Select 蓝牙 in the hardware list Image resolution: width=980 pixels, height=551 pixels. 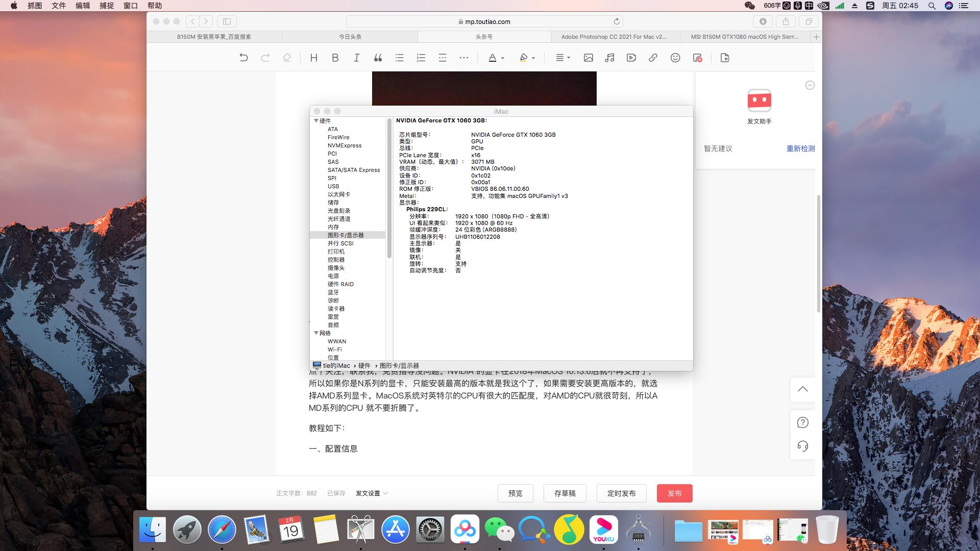point(333,292)
